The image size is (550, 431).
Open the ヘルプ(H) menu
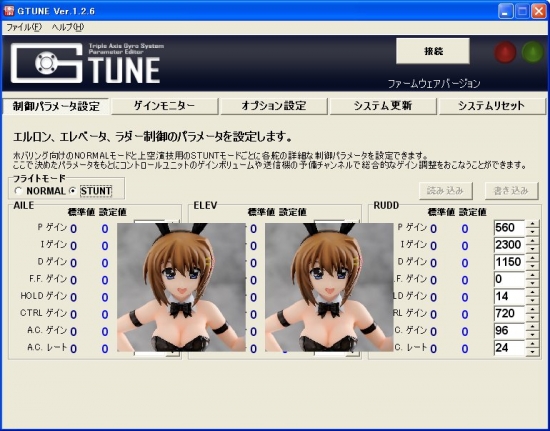(68, 27)
